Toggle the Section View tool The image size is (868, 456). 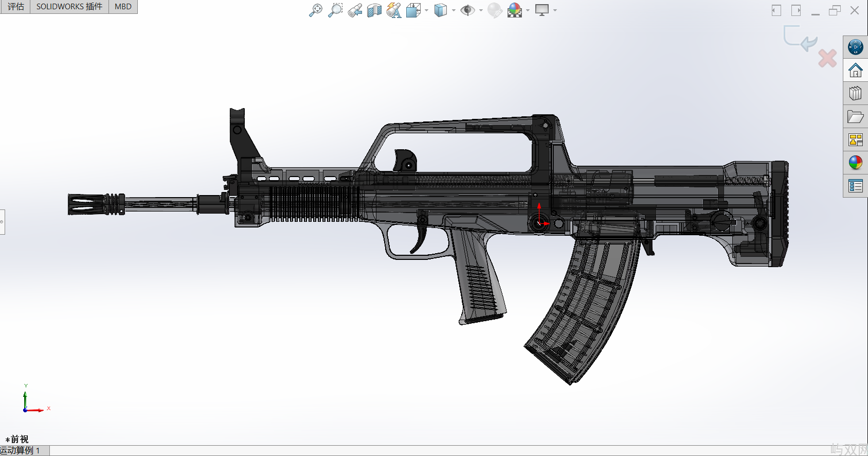tap(374, 10)
